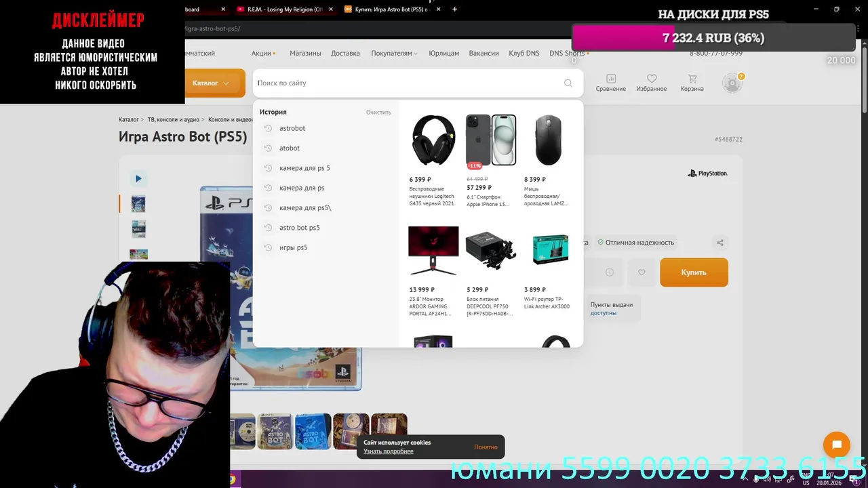868x488 pixels.
Task: Open the Корзина cart icon
Action: tap(692, 83)
